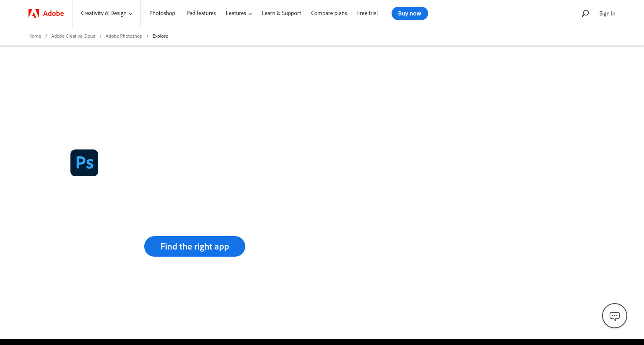Open Adobe Creative Cloud breadcrumb
The image size is (644, 345).
pyautogui.click(x=73, y=36)
